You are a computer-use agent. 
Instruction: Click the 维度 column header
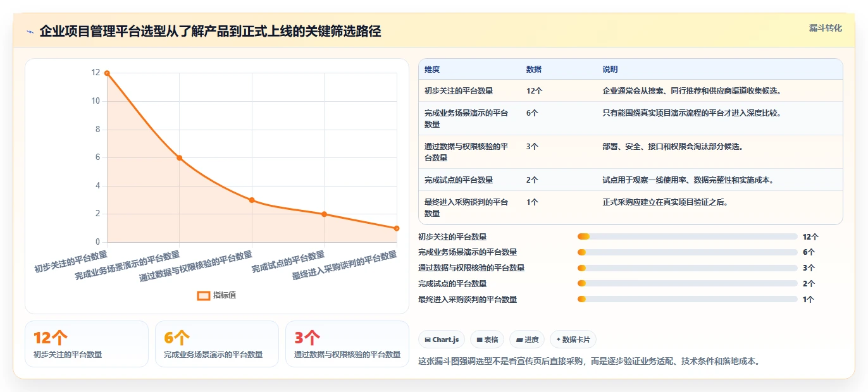432,70
